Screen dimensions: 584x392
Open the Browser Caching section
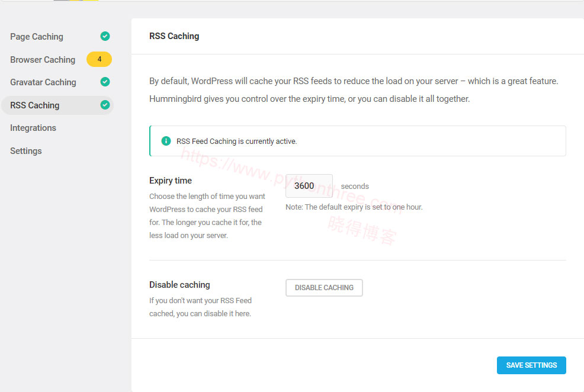[43, 60]
